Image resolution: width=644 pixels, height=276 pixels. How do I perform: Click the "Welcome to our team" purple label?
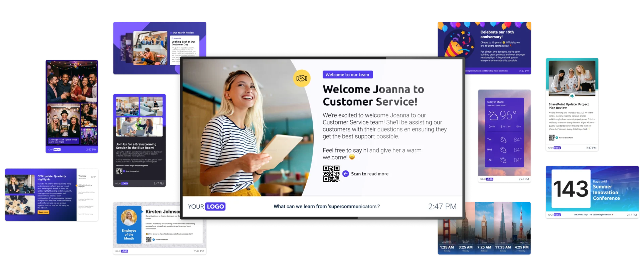(347, 74)
